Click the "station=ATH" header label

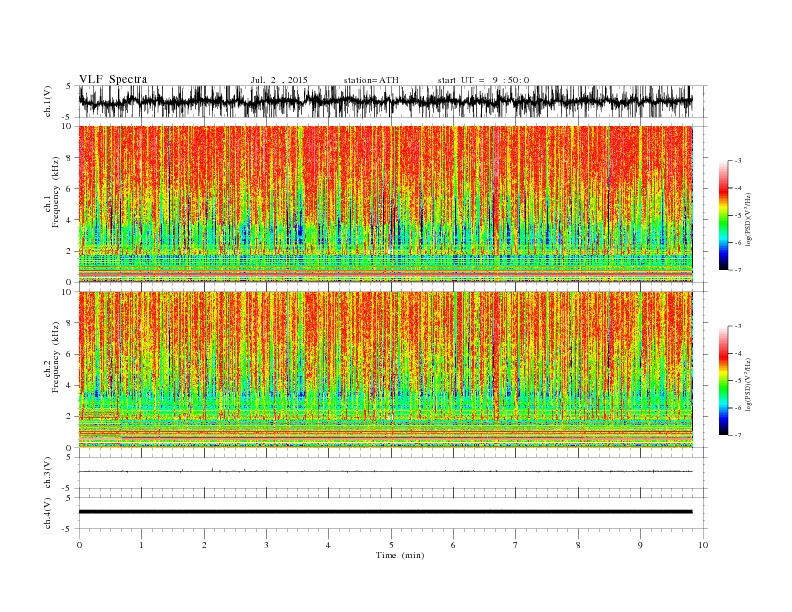click(x=371, y=80)
